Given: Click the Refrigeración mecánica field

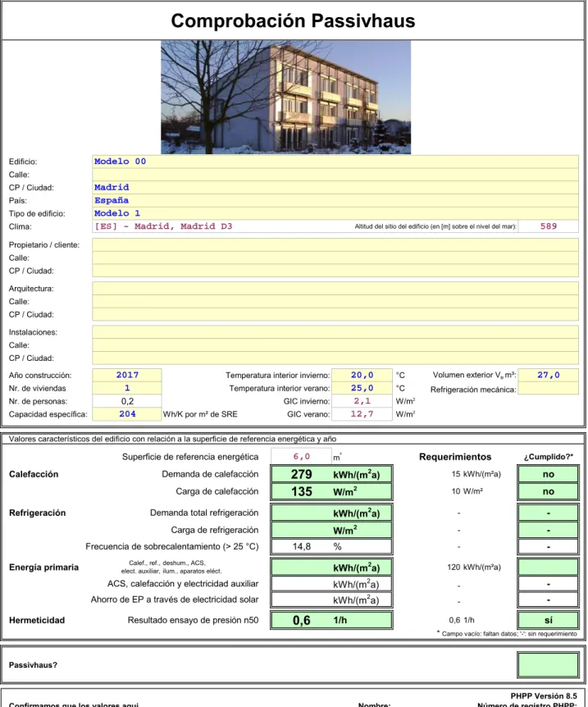Looking at the screenshot, I should point(549,389).
